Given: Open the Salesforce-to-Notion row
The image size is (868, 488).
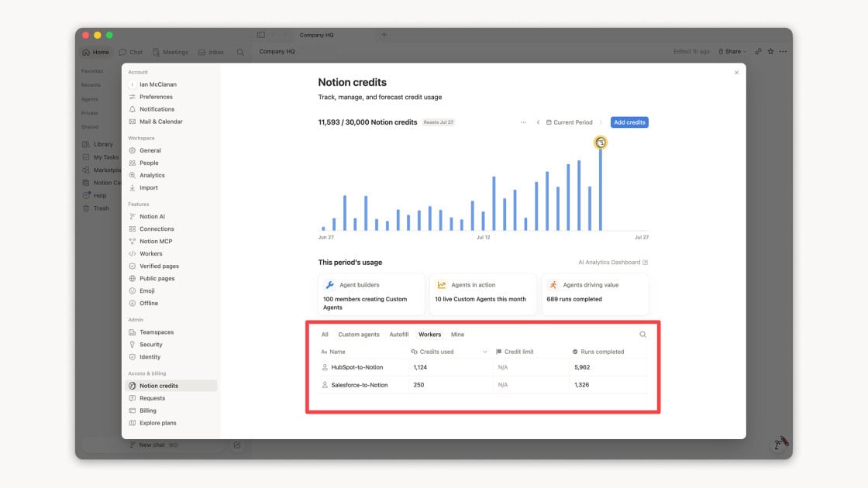Looking at the screenshot, I should (x=484, y=385).
